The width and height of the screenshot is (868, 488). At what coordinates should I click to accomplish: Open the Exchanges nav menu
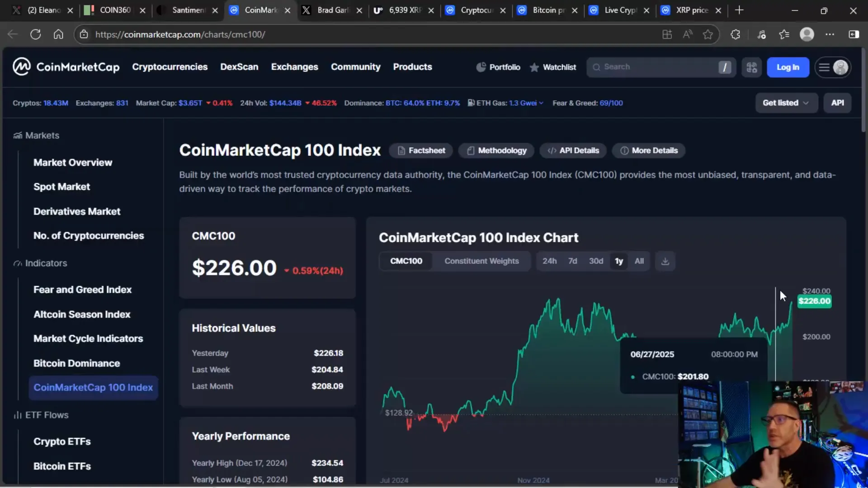tap(295, 67)
